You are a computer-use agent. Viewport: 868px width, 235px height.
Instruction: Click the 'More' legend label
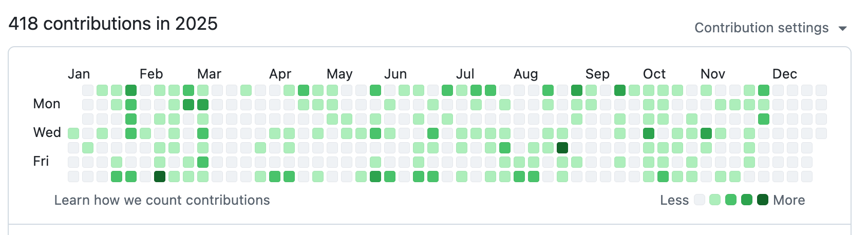[789, 200]
